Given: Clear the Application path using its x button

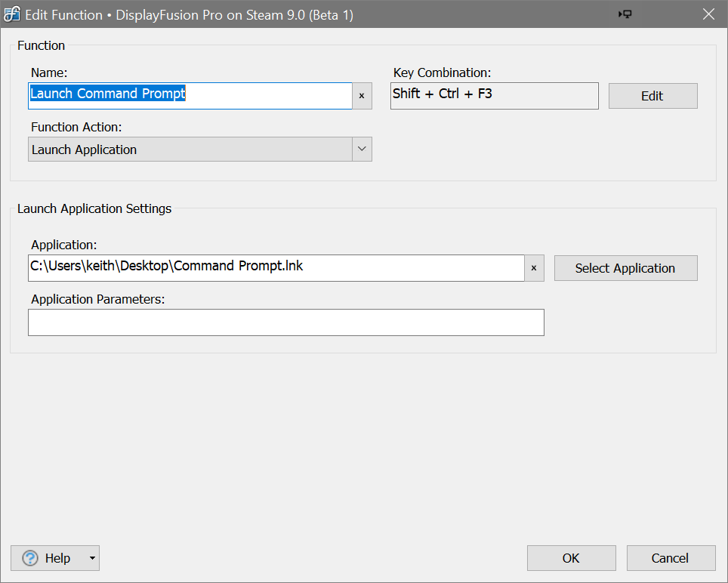Looking at the screenshot, I should [534, 268].
